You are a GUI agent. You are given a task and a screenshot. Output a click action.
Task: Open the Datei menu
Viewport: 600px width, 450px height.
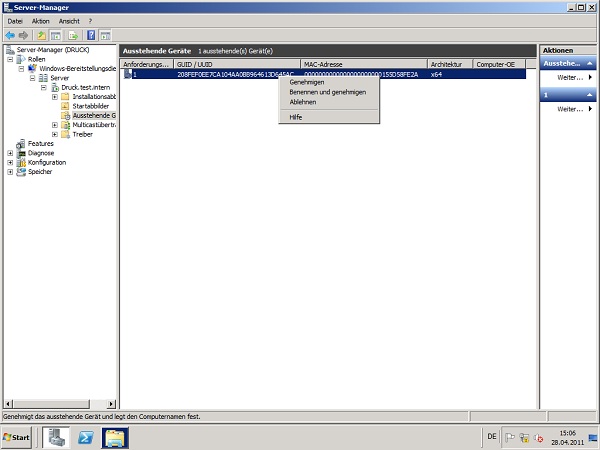click(x=15, y=21)
